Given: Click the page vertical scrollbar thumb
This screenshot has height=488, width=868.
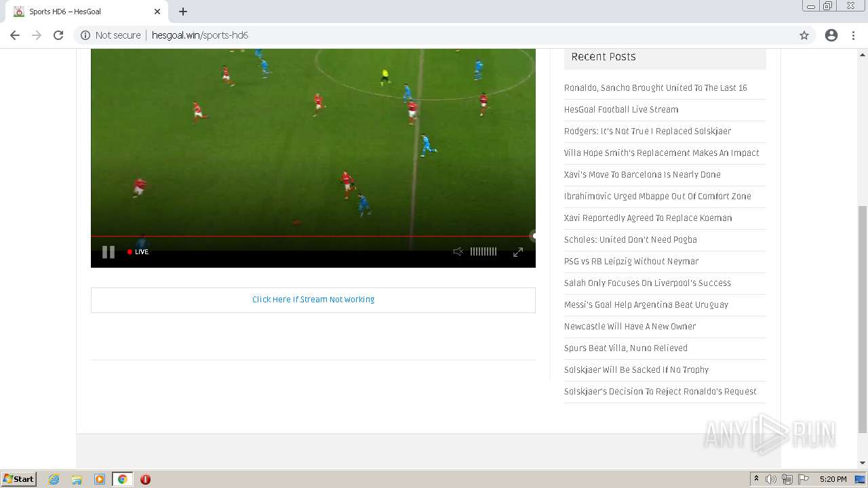Looking at the screenshot, I should coord(863,319).
